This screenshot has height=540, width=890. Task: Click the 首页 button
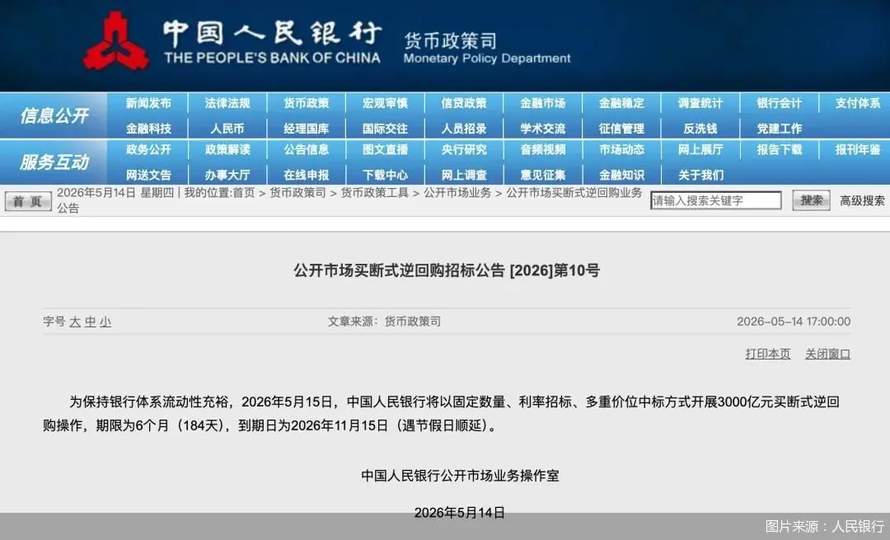tap(28, 201)
